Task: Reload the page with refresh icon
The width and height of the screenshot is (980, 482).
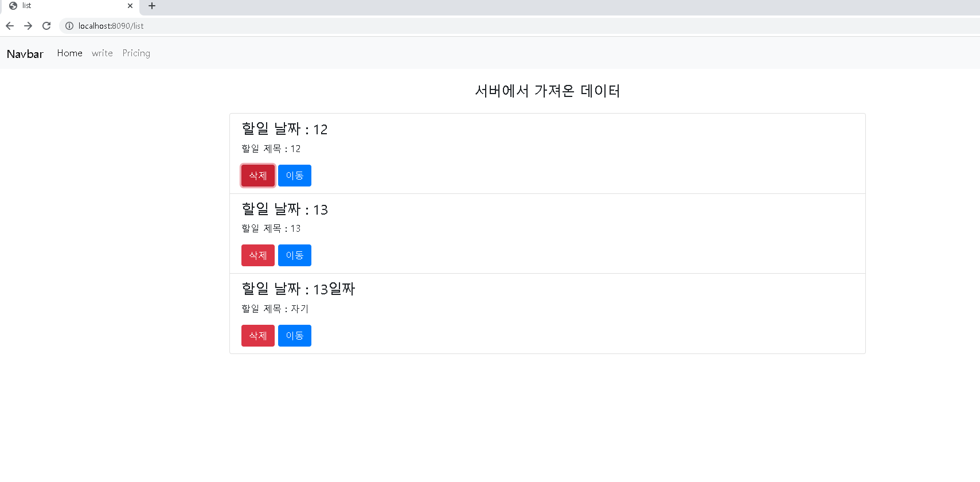Action: [46, 26]
